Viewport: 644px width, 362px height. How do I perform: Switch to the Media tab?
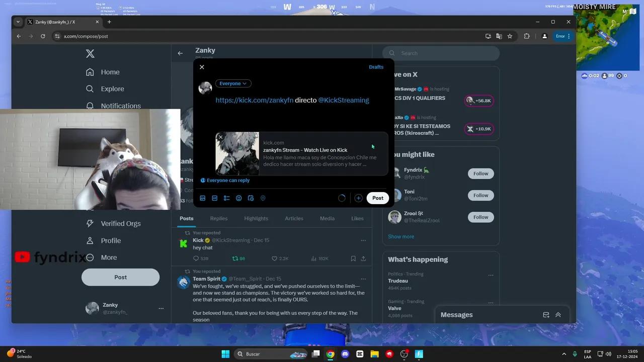(327, 219)
